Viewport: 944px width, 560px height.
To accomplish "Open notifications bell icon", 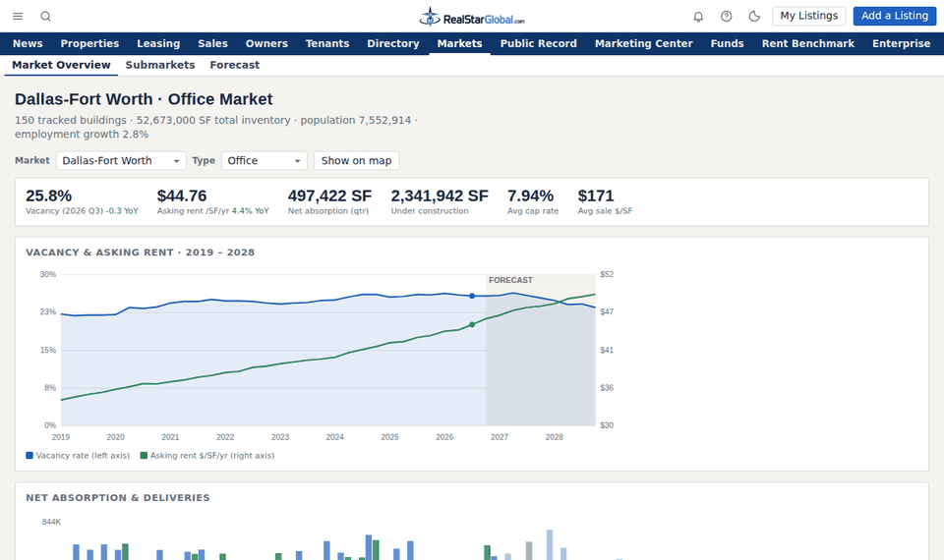I will (698, 17).
